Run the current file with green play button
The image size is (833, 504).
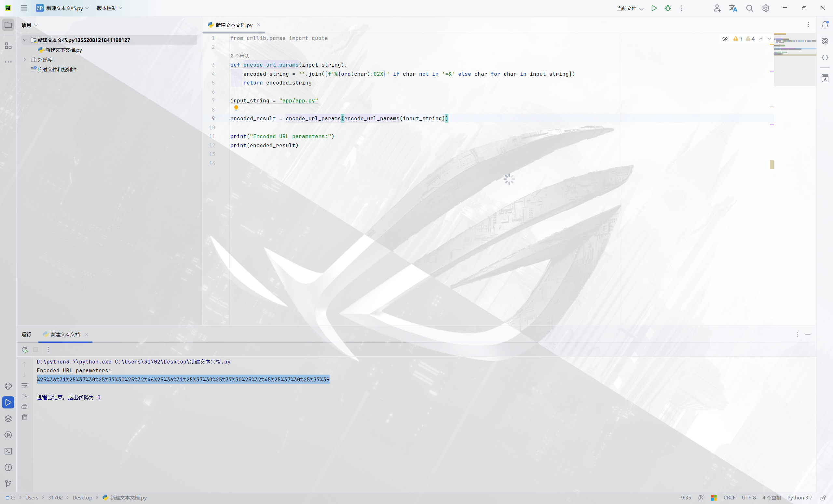click(x=654, y=8)
